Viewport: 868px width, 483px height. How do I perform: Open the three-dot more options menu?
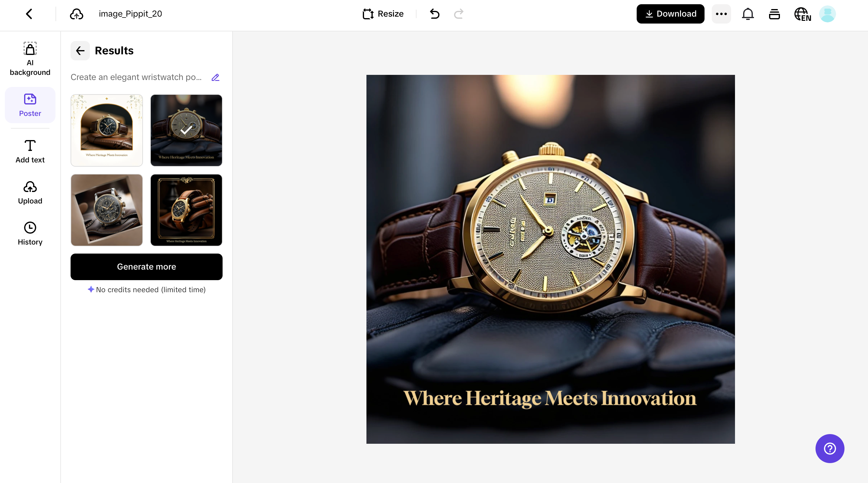tap(721, 14)
